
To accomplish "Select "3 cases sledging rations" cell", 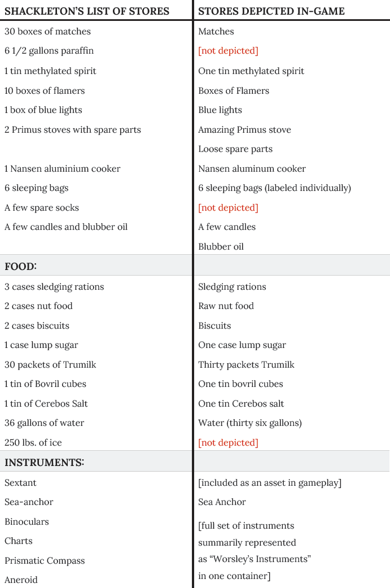I will 54,287.
